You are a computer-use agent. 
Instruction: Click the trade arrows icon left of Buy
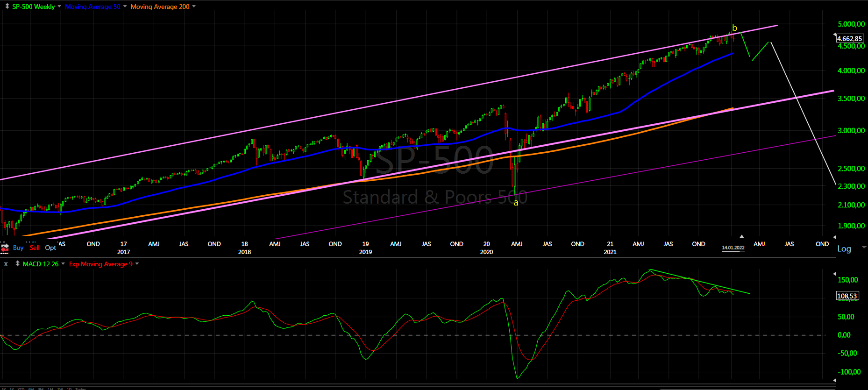pos(5,248)
